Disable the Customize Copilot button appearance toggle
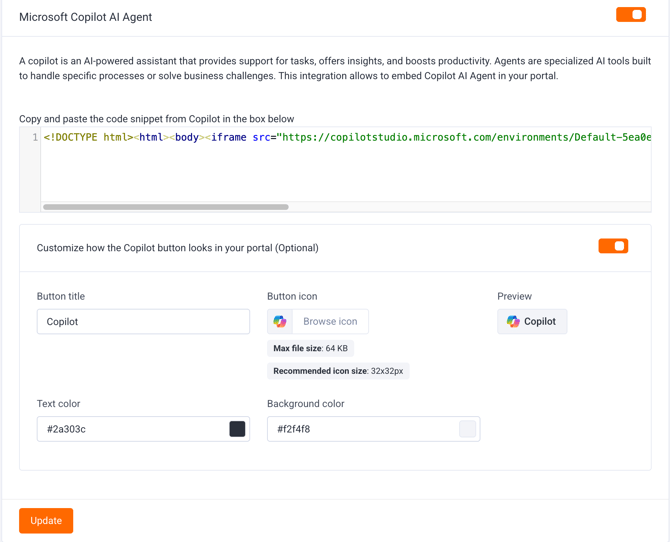 click(612, 246)
